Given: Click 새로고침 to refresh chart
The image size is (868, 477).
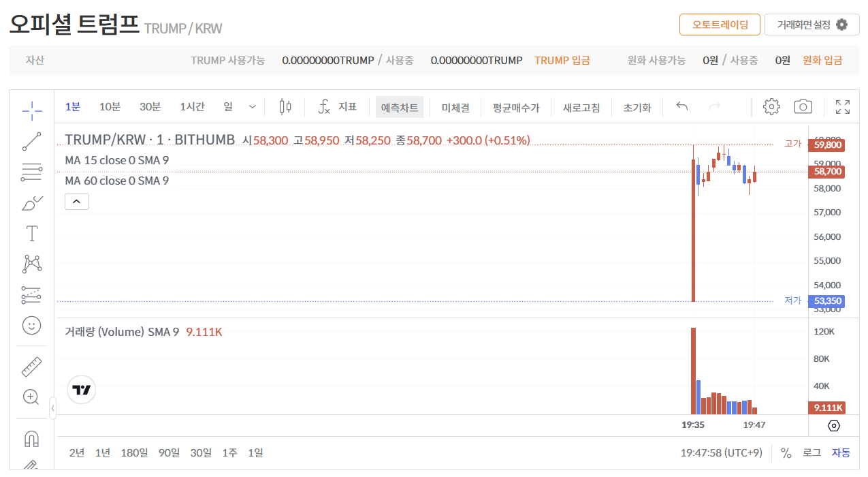Looking at the screenshot, I should tap(581, 107).
